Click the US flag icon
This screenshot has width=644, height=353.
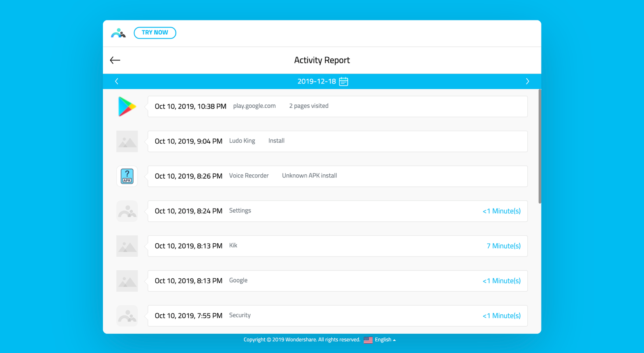tap(368, 340)
